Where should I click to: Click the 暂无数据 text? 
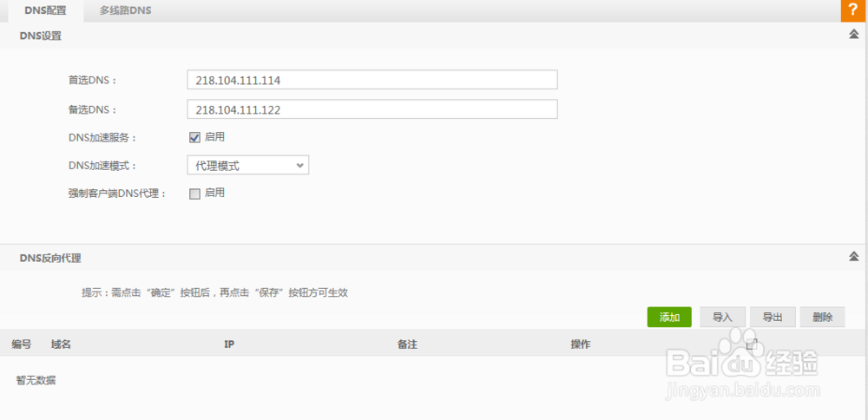[36, 380]
